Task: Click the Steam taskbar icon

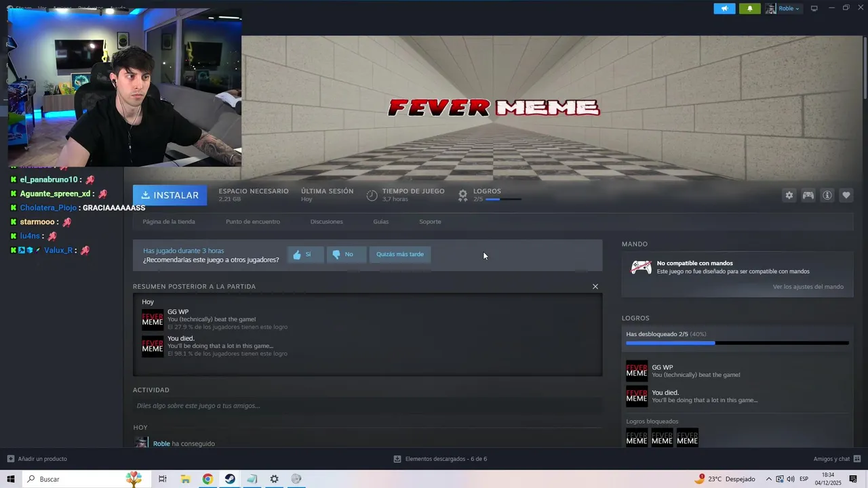Action: point(230,479)
